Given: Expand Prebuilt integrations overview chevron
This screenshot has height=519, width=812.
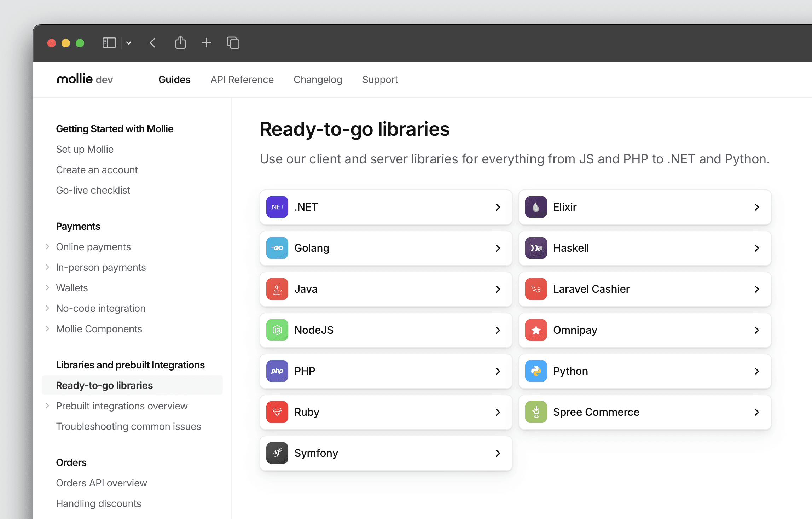Looking at the screenshot, I should [47, 406].
